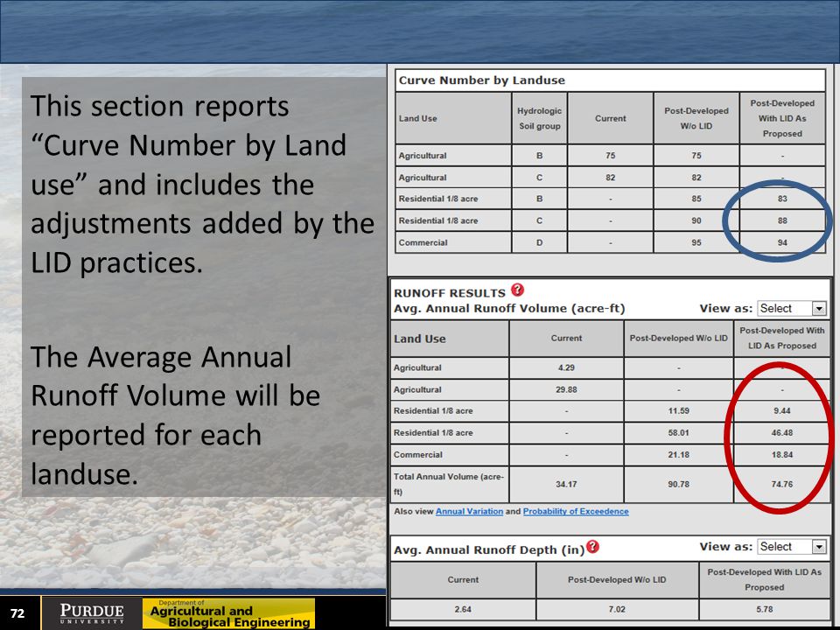The width and height of the screenshot is (840, 630).
Task: Click the value 85 for Residential B
Action: tap(696, 199)
